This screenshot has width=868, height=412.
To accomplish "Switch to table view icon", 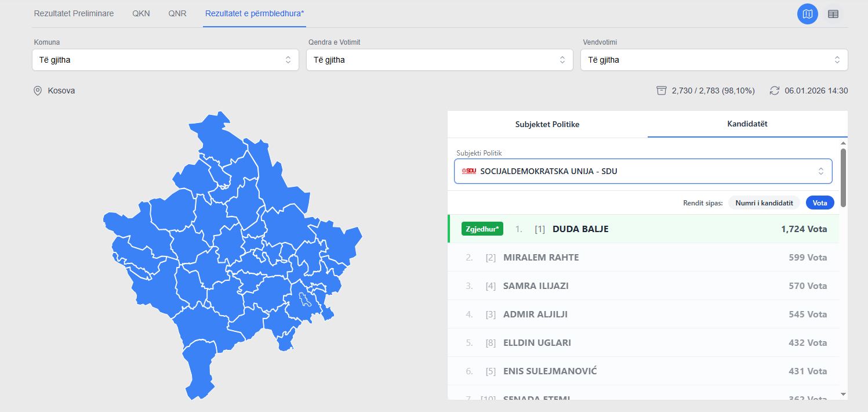I will [833, 14].
